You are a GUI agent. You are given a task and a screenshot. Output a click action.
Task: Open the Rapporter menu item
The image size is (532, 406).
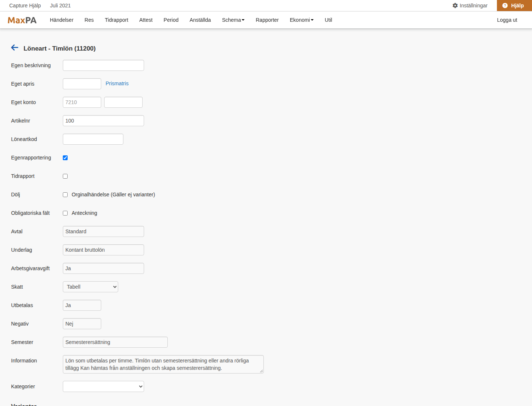[267, 20]
